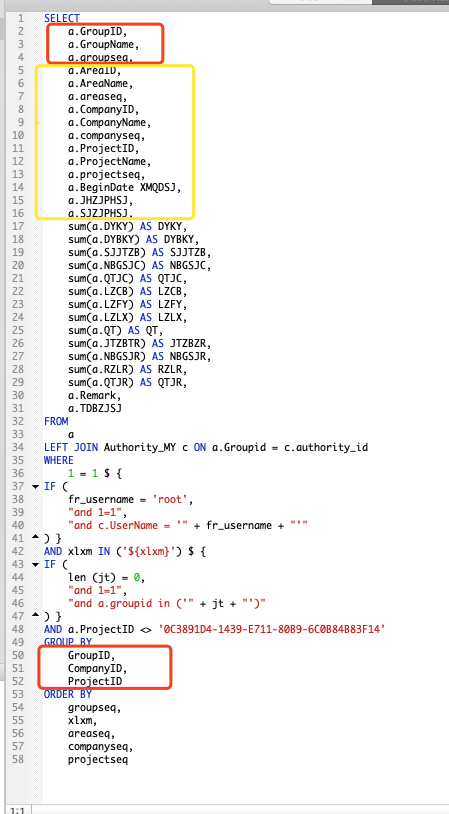Click the AND xlxm IN line
The image size is (449, 814).
(125, 551)
